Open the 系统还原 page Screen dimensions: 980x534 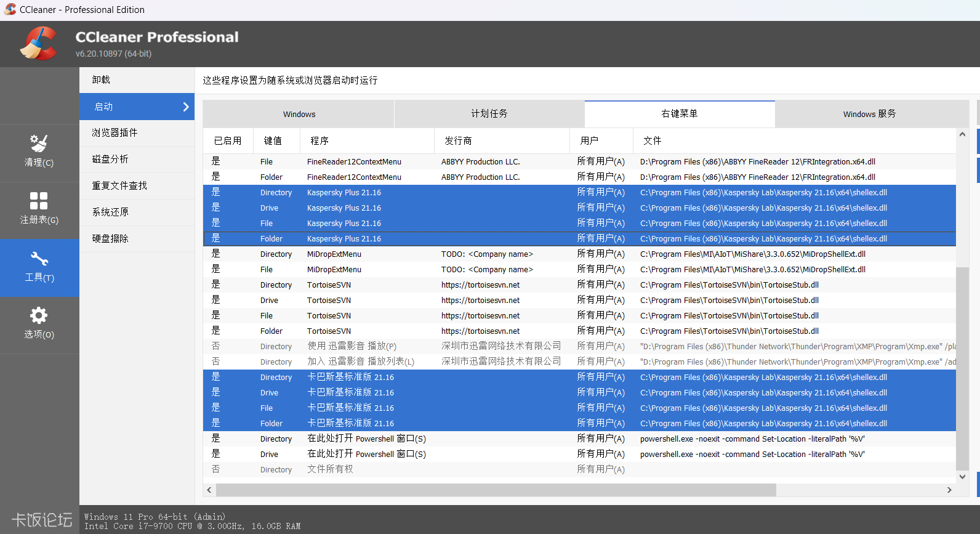pyautogui.click(x=137, y=212)
